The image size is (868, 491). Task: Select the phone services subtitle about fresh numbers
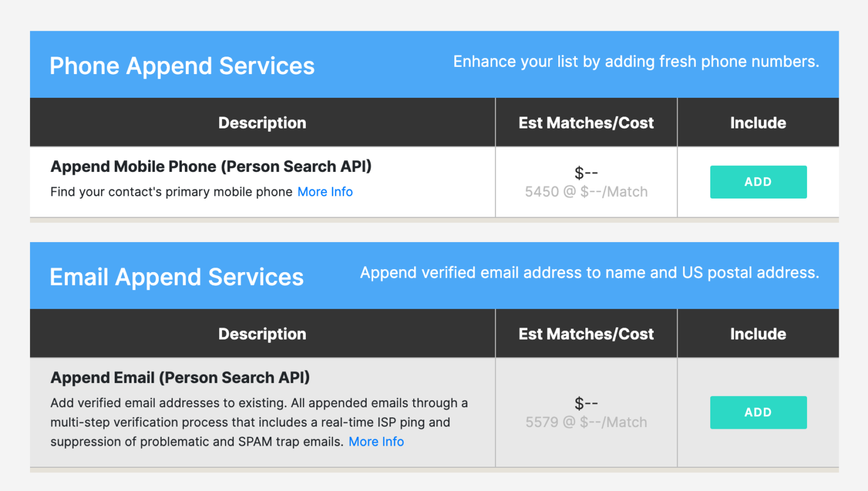pyautogui.click(x=636, y=62)
